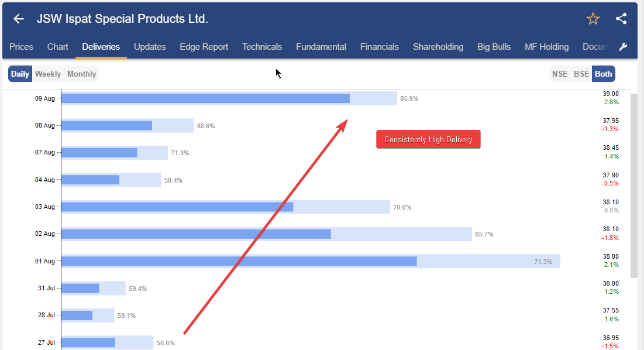Click the 01 Aug delivery bar

pyautogui.click(x=311, y=261)
